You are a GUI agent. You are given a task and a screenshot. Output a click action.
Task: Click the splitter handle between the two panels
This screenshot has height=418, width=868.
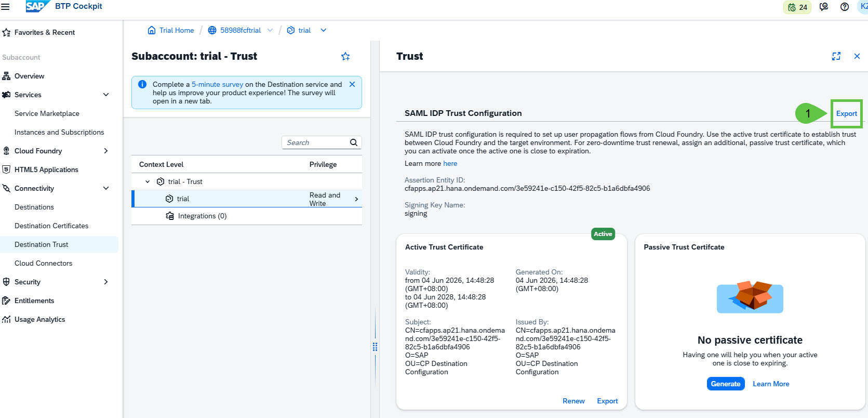pos(375,347)
